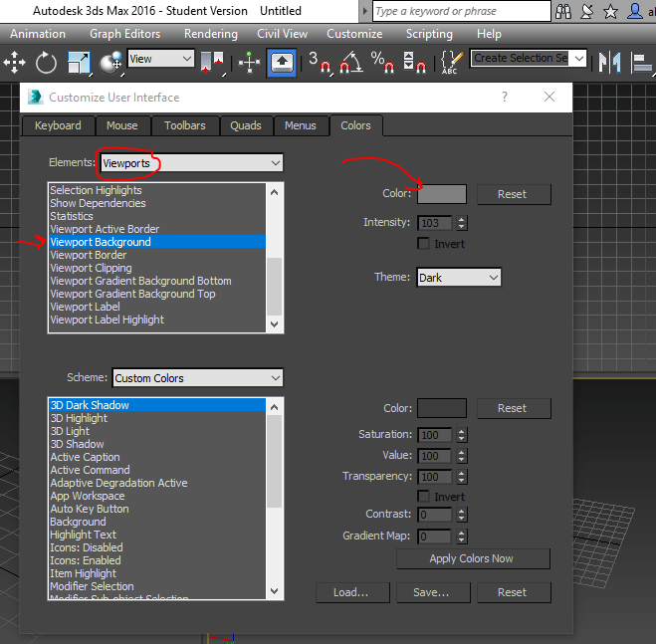This screenshot has width=656, height=644.
Task: Click the Sign In user icon
Action: click(x=635, y=11)
